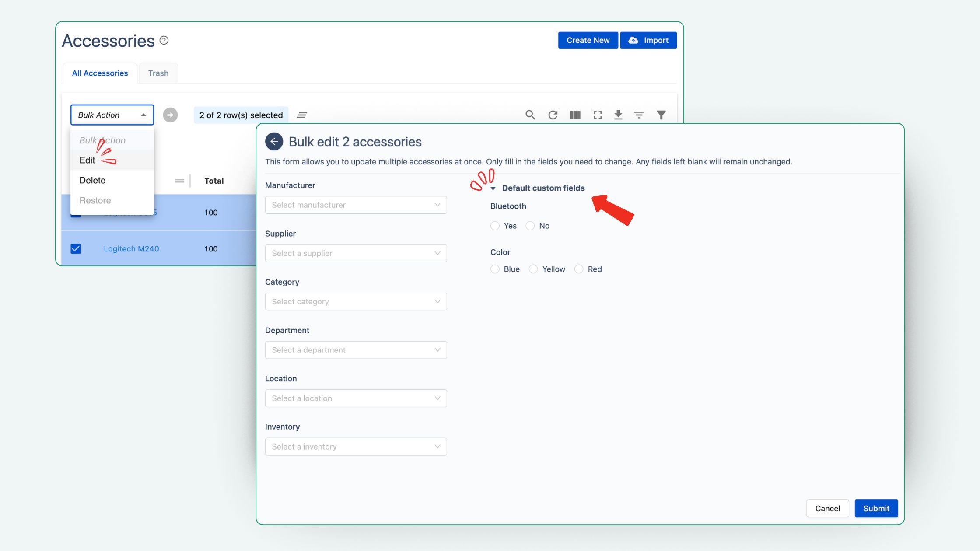Screen dimensions: 980x551
Task: Click Create New to add an accessory
Action: pyautogui.click(x=588, y=40)
